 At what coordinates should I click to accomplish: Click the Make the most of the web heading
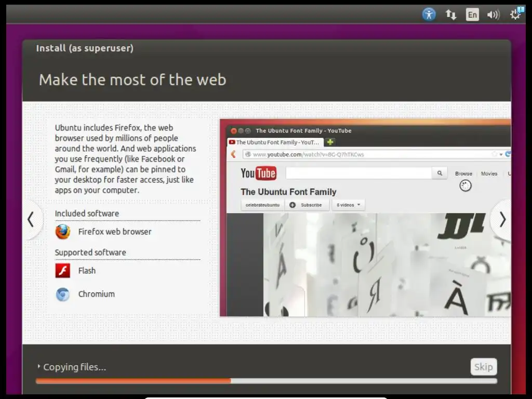coord(132,79)
